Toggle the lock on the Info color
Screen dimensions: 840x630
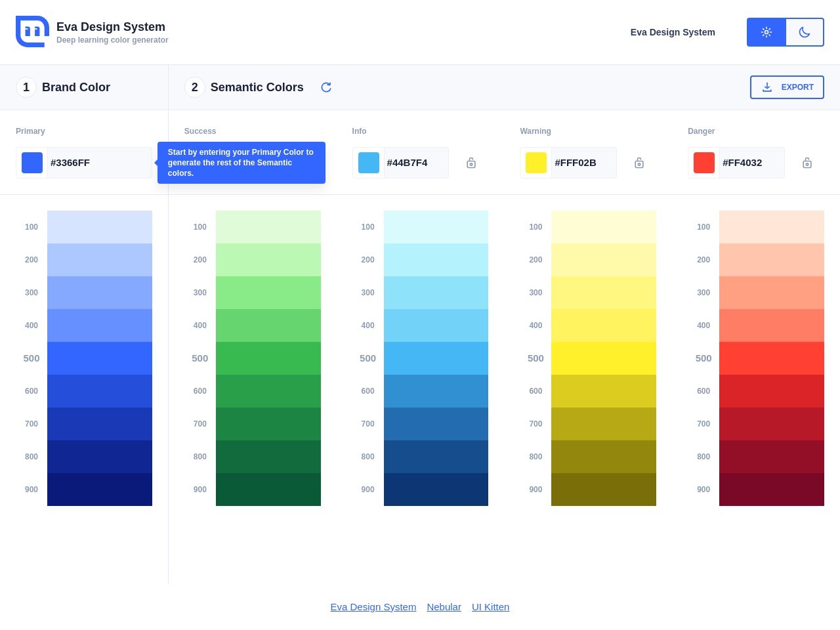click(x=471, y=162)
